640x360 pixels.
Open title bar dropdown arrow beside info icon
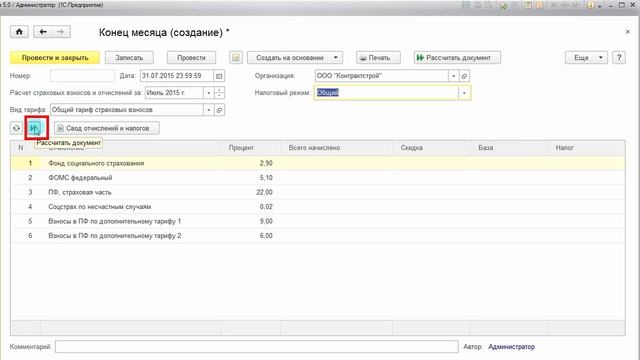(600, 6)
